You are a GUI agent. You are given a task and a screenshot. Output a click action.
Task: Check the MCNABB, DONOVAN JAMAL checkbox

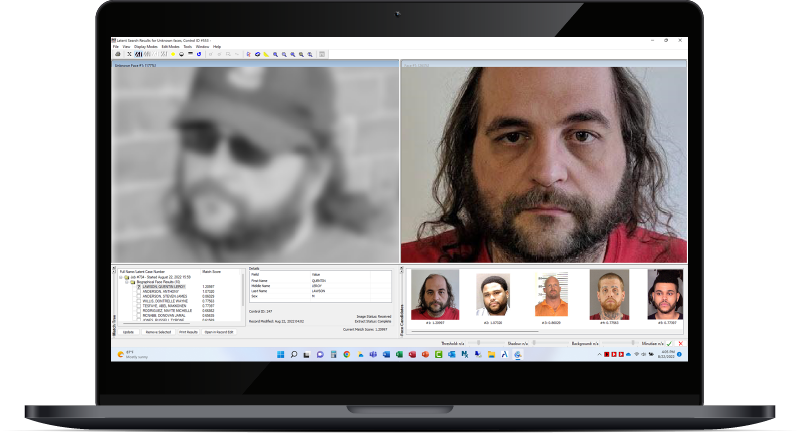[139, 315]
